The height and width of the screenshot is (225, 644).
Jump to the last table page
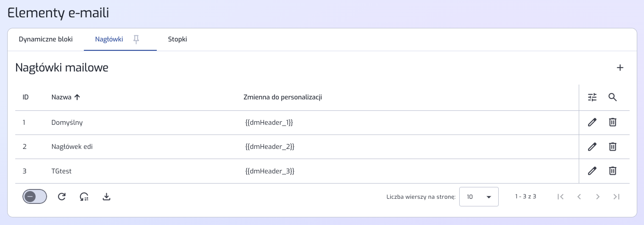(616, 196)
